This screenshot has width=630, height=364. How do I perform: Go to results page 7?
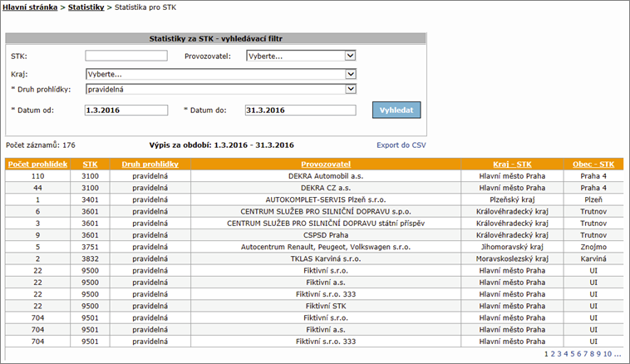click(585, 354)
